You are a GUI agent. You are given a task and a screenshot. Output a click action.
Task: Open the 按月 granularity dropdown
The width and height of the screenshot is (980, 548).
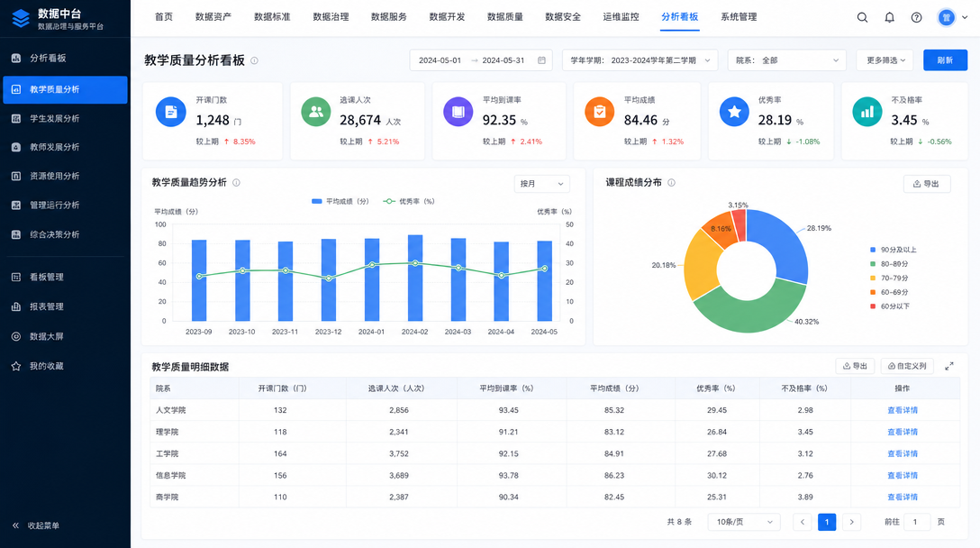tap(541, 183)
